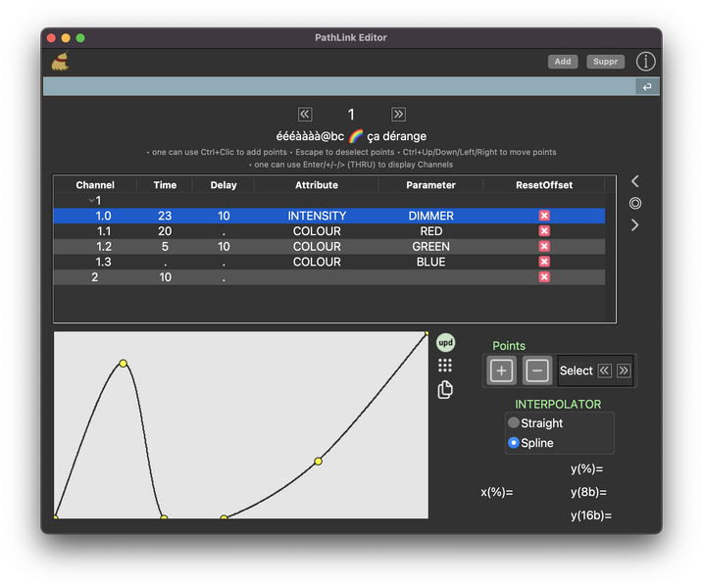Remove a point with the minus button

(536, 370)
